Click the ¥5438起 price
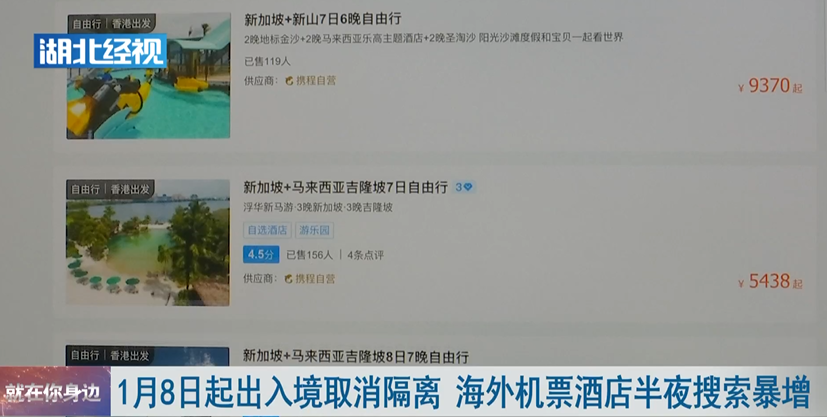 click(770, 282)
